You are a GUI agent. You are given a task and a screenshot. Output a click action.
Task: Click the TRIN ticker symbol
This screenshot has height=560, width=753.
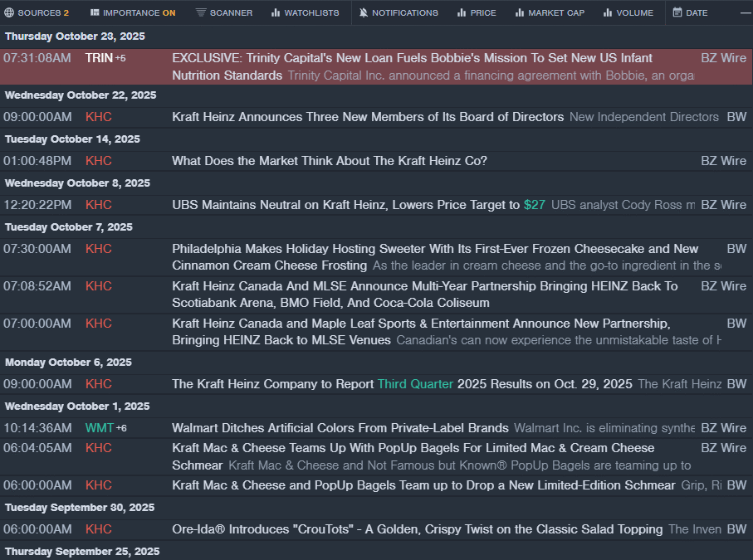tap(98, 58)
